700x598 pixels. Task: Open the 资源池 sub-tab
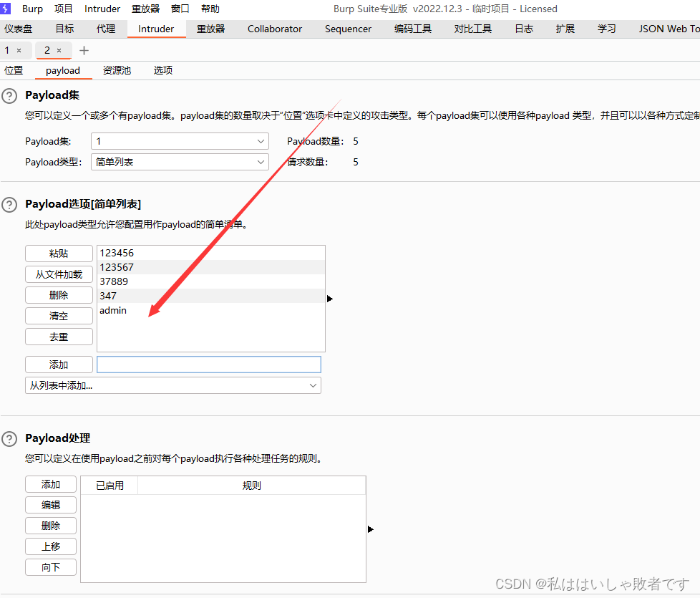point(117,71)
